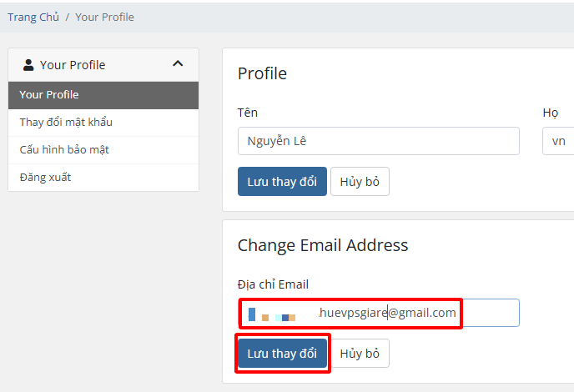Focus the Tên input field
Viewport: 574px width, 392px height.
click(x=379, y=141)
